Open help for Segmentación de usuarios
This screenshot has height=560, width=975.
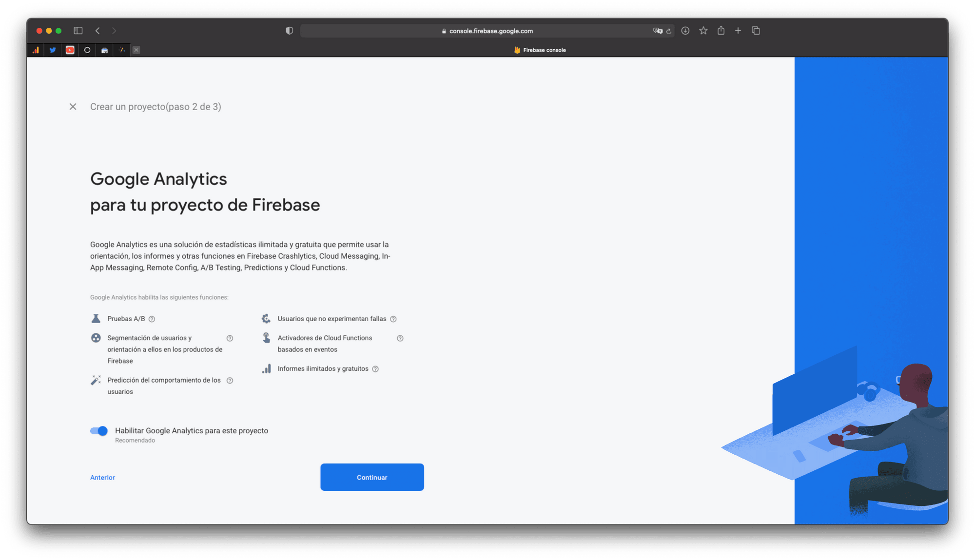pos(230,338)
